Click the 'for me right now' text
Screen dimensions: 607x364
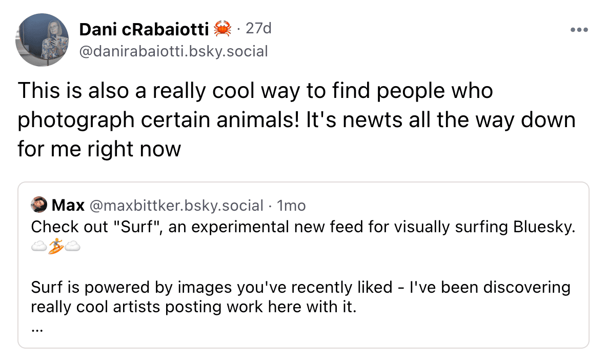point(99,149)
